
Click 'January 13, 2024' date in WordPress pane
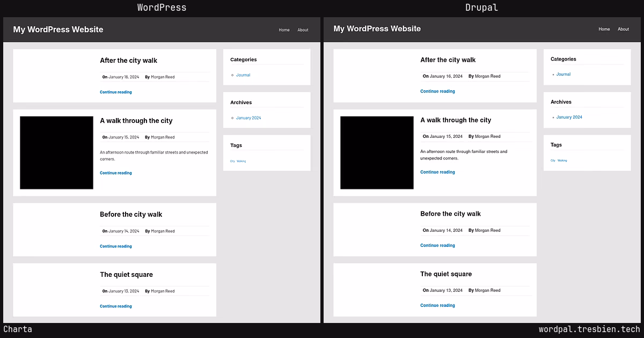[x=123, y=291]
